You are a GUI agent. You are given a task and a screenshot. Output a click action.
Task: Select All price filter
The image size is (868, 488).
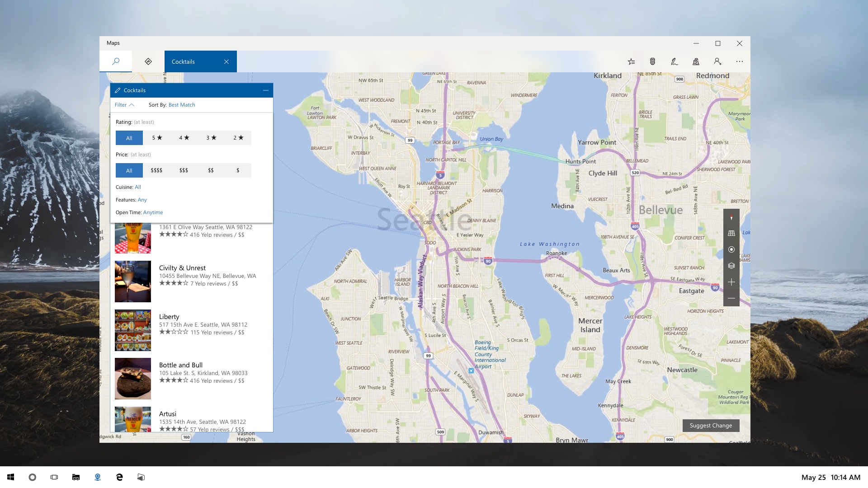(x=129, y=170)
